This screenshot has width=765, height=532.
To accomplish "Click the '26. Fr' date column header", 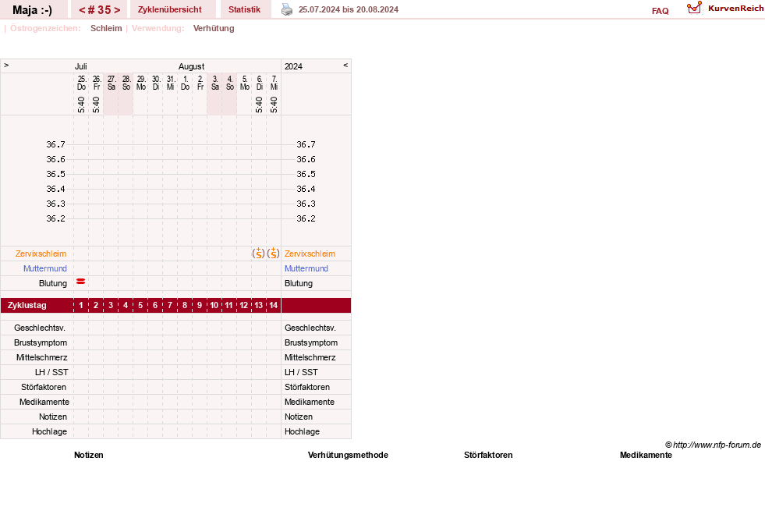I will [97, 83].
